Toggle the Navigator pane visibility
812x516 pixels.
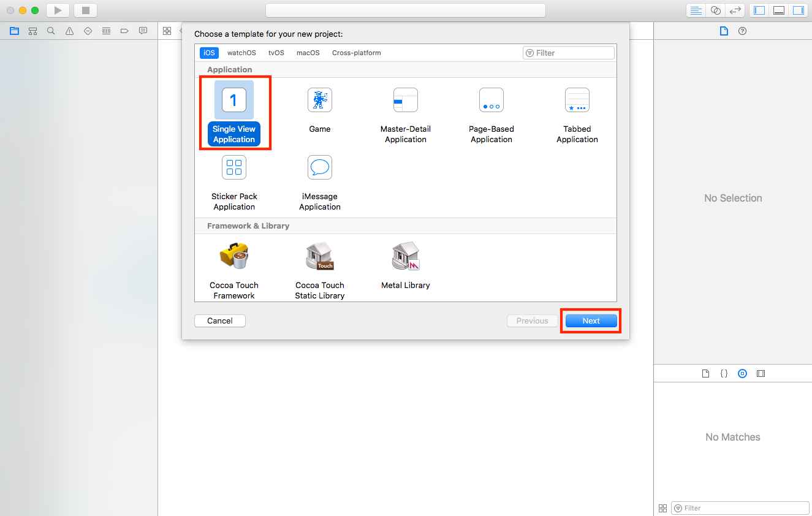tap(759, 10)
